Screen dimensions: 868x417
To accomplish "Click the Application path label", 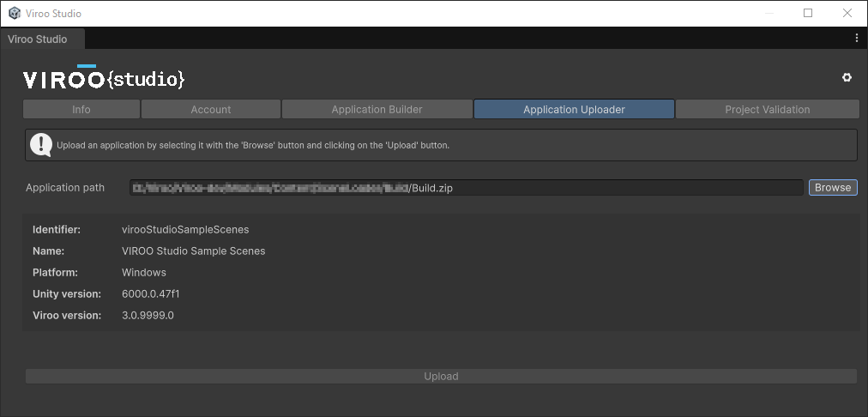I will (x=65, y=188).
